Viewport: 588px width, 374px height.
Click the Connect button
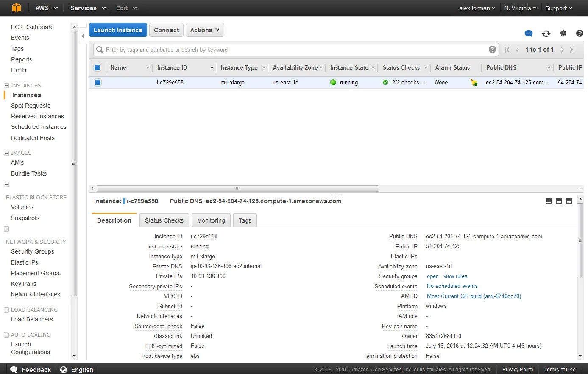tap(166, 30)
